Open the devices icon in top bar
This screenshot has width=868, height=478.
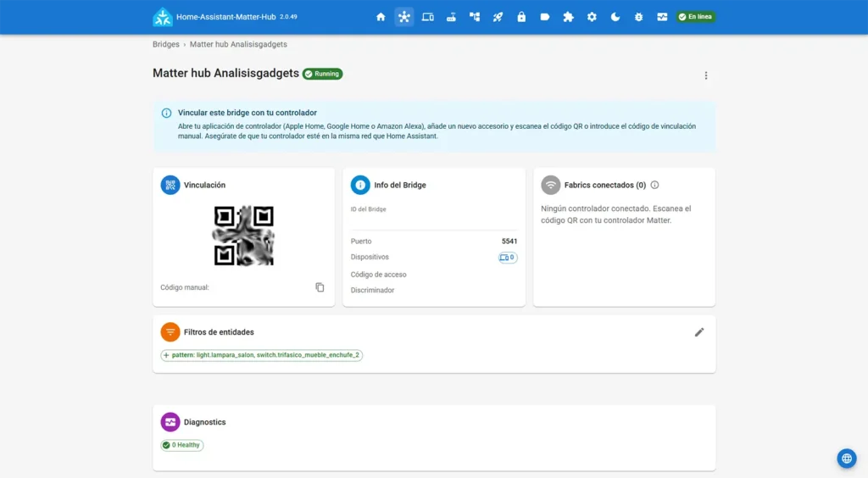[x=427, y=17]
